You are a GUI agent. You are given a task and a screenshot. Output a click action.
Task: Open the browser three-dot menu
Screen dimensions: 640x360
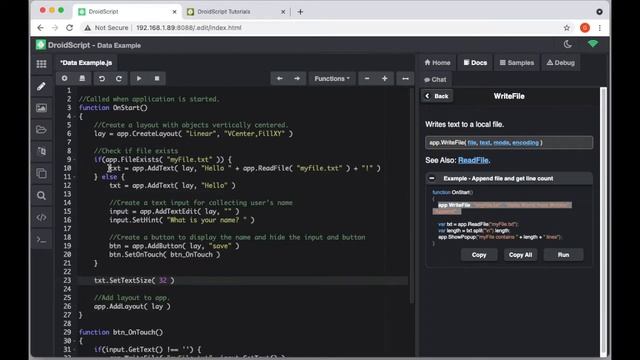coord(600,28)
